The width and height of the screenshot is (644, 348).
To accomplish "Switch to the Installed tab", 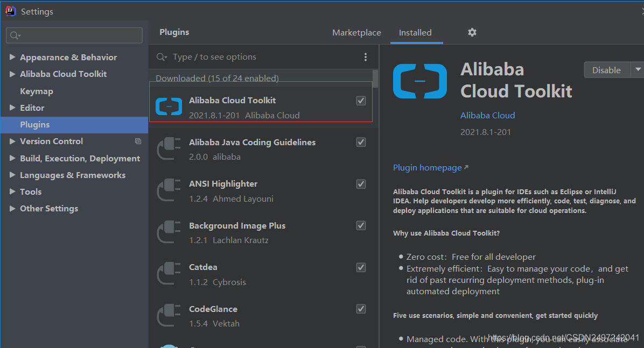I will (415, 32).
